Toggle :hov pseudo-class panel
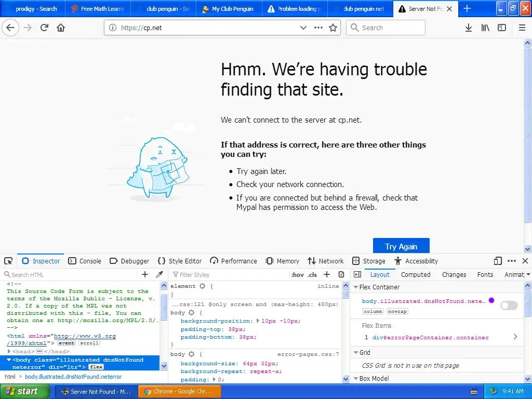This screenshot has height=399, width=532. [297, 274]
